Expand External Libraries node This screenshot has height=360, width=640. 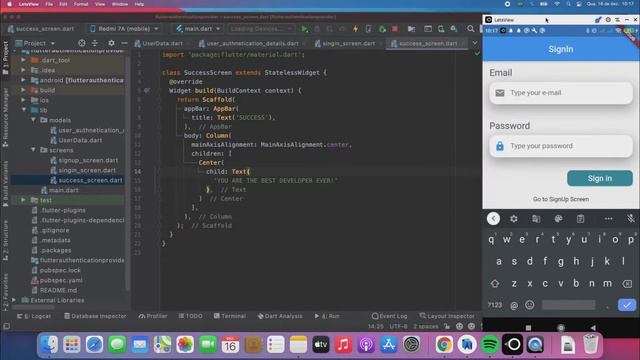point(13,300)
